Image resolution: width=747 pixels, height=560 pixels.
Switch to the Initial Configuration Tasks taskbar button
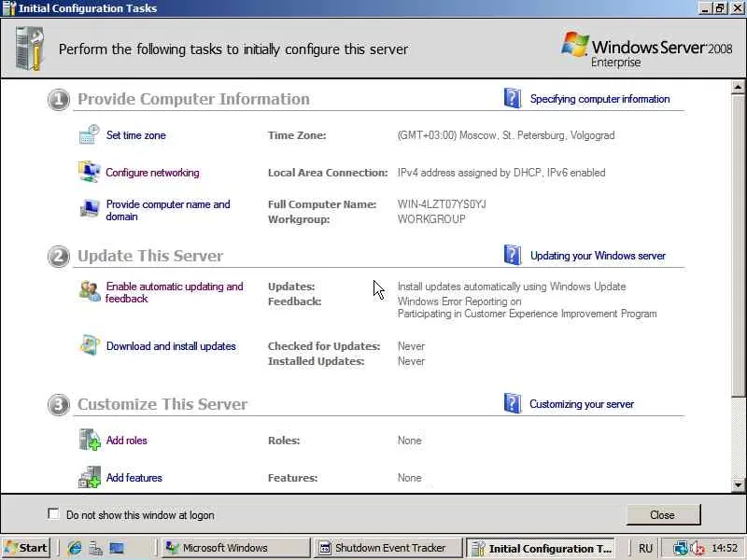tap(540, 548)
